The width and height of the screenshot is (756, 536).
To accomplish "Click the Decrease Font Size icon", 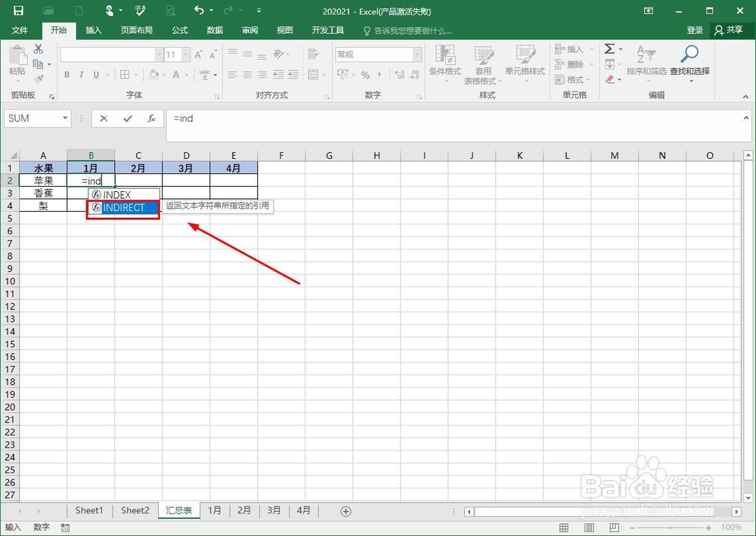I will [213, 54].
